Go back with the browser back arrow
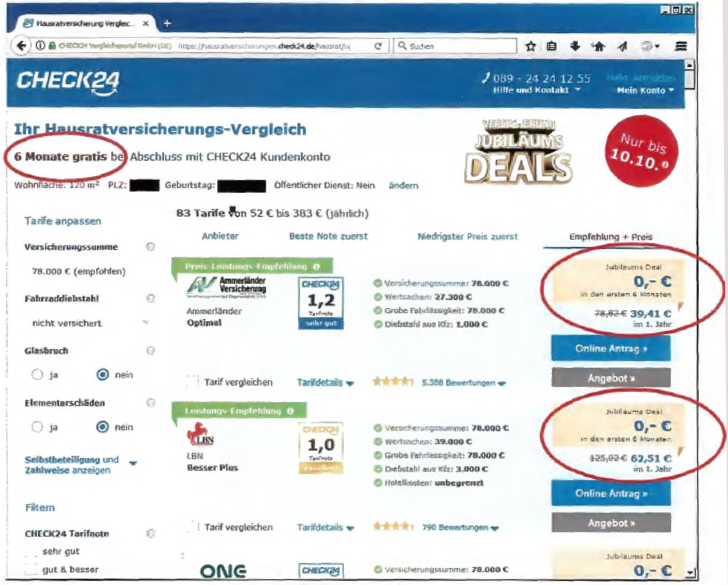 (21, 46)
